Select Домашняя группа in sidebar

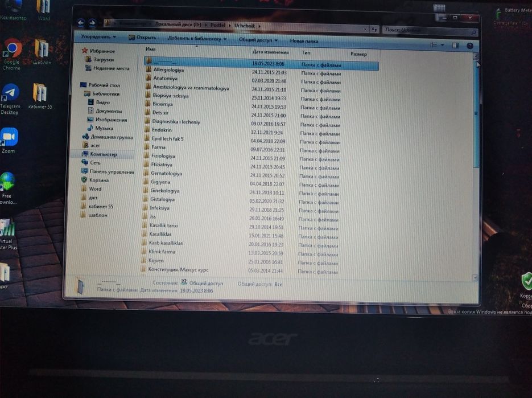(x=108, y=137)
